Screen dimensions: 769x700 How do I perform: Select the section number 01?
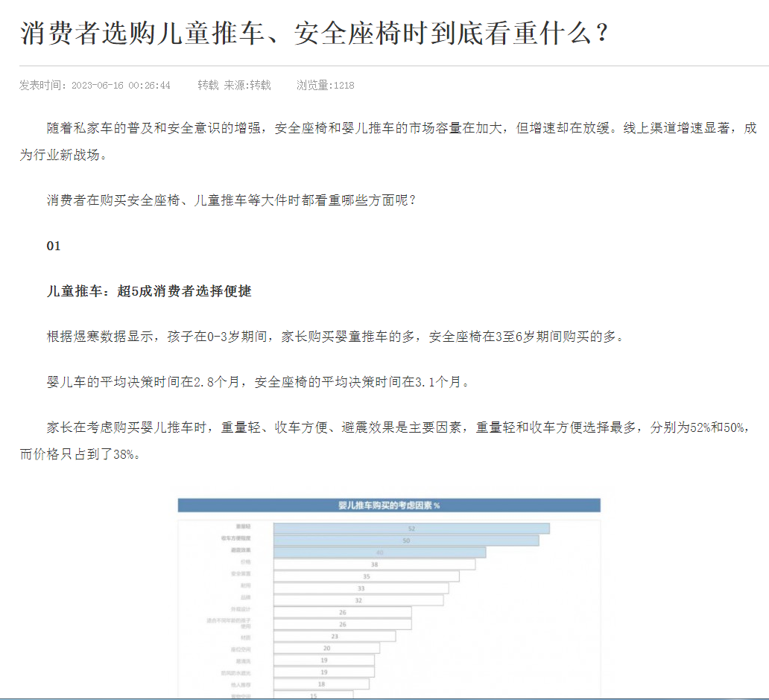click(54, 246)
